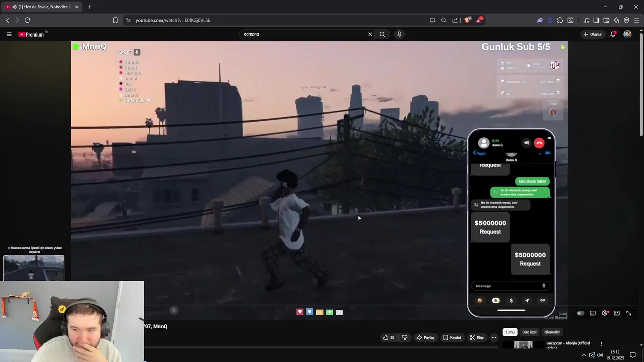Show hidden system tray icons
644x362 pixels.
[584, 355]
